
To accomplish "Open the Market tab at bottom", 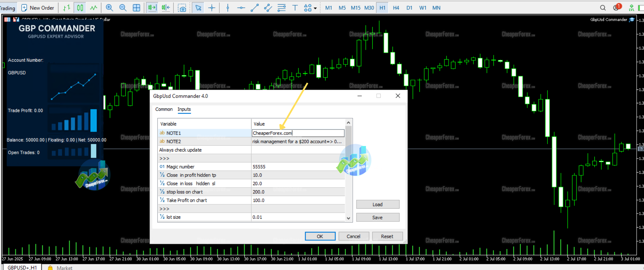I will pyautogui.click(x=61, y=268).
